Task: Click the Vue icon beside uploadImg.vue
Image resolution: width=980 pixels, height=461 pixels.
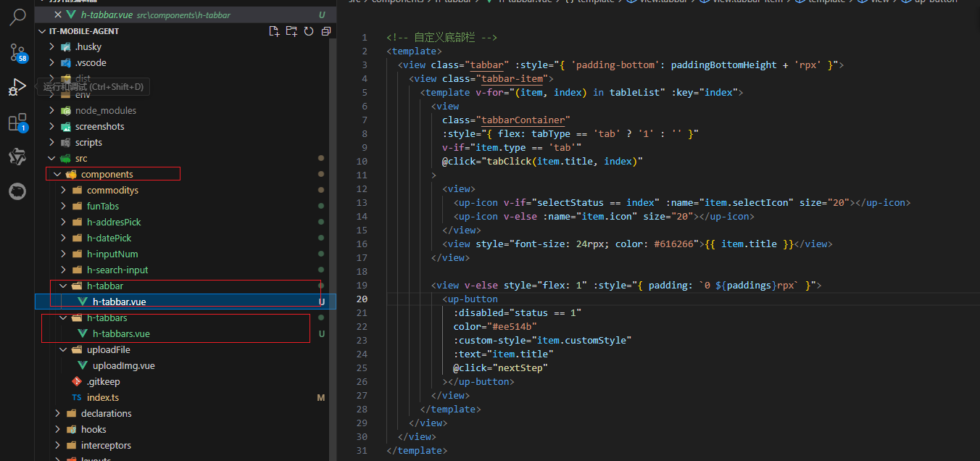Action: [83, 365]
